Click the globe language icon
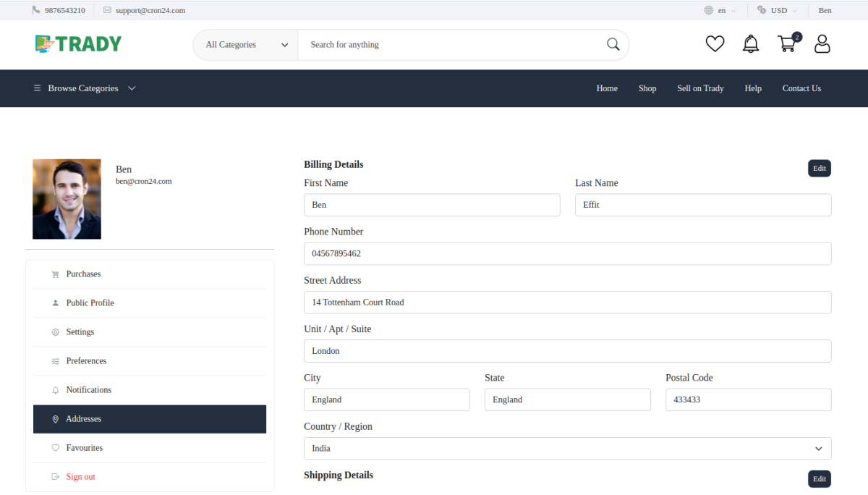The height and width of the screenshot is (495, 868). (709, 10)
